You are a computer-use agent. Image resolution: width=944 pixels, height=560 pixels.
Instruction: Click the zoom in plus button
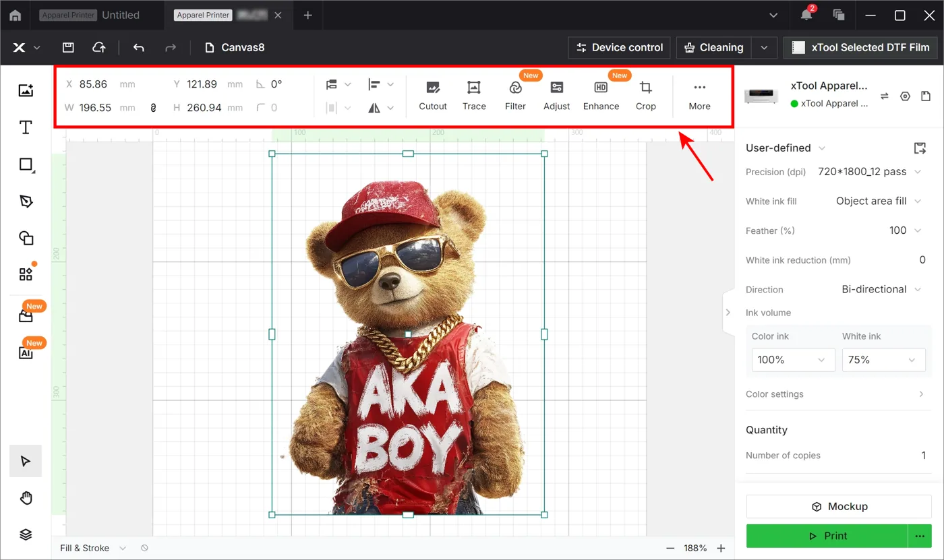[721, 548]
